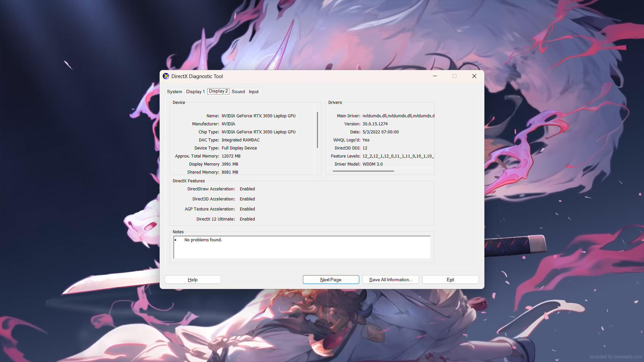Click the Manufacturer value NVIDIA

coord(228,124)
